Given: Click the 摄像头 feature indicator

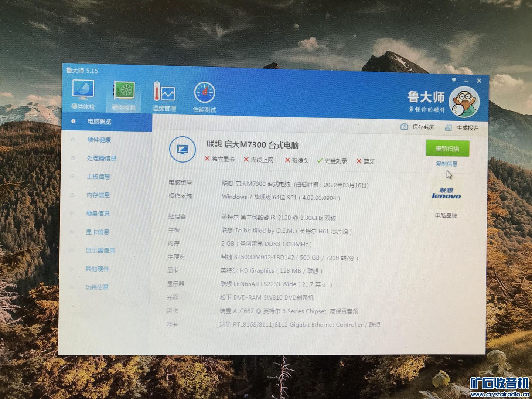Looking at the screenshot, I should 297,160.
